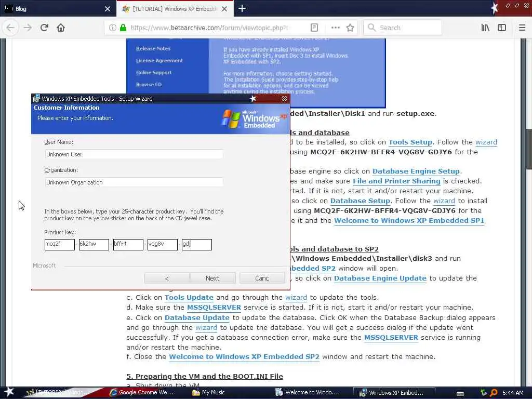This screenshot has width=532, height=399.
Task: Open License Agreement in the installer window
Action: click(x=159, y=60)
